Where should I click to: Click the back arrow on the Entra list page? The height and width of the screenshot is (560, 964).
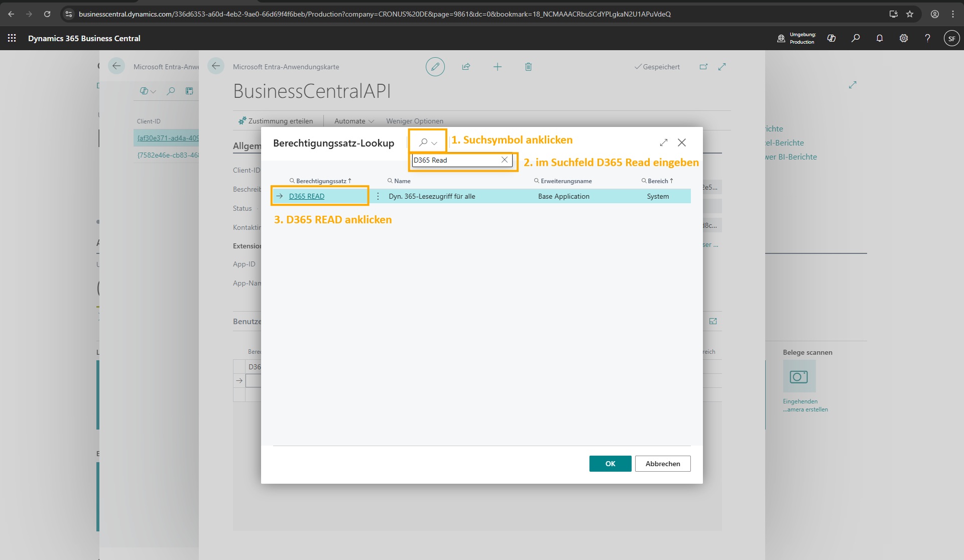click(x=116, y=66)
